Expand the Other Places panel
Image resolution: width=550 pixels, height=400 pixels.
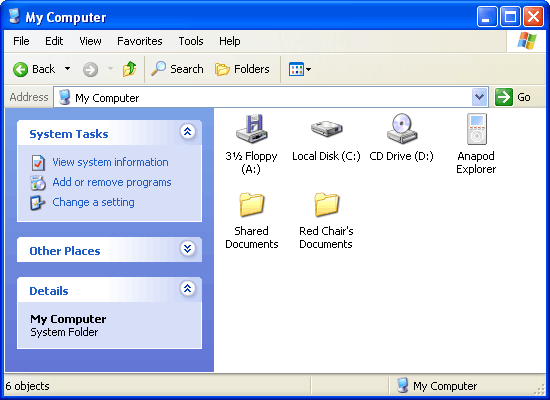tap(188, 249)
